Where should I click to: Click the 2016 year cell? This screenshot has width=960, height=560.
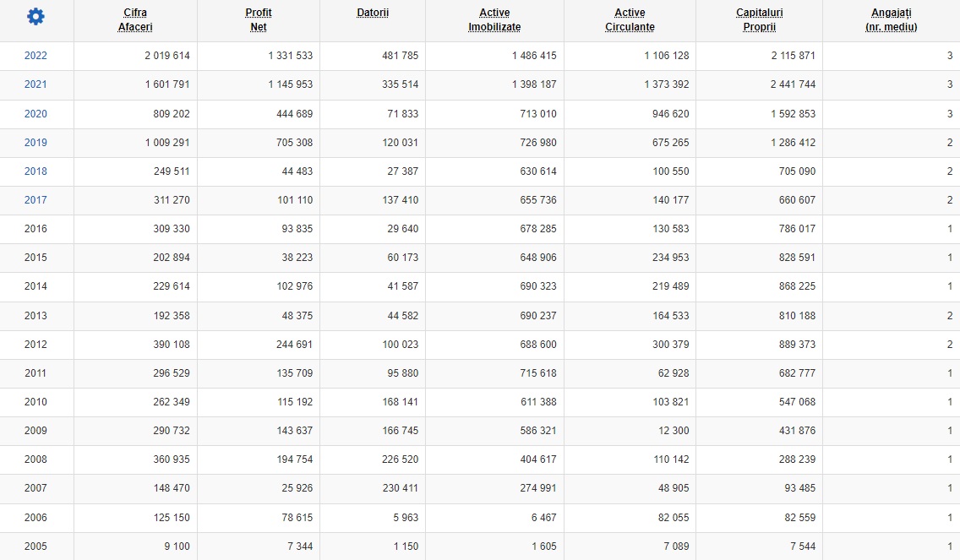[x=35, y=229]
